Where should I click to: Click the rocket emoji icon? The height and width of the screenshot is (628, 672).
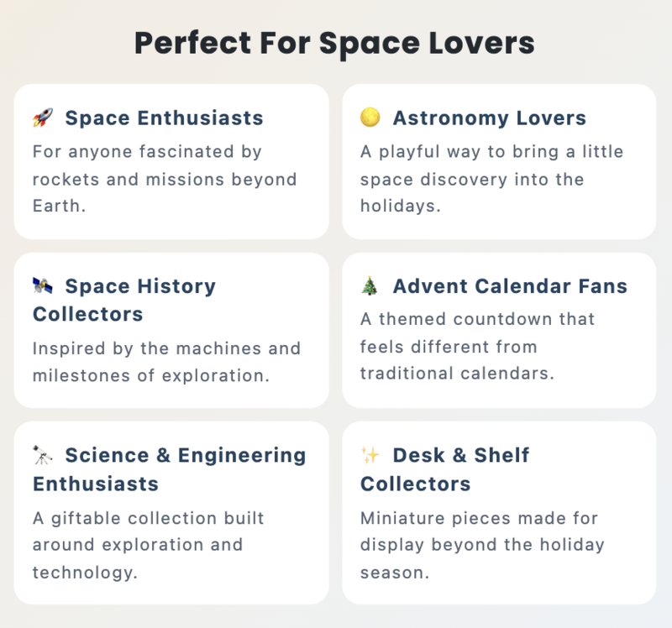(43, 118)
